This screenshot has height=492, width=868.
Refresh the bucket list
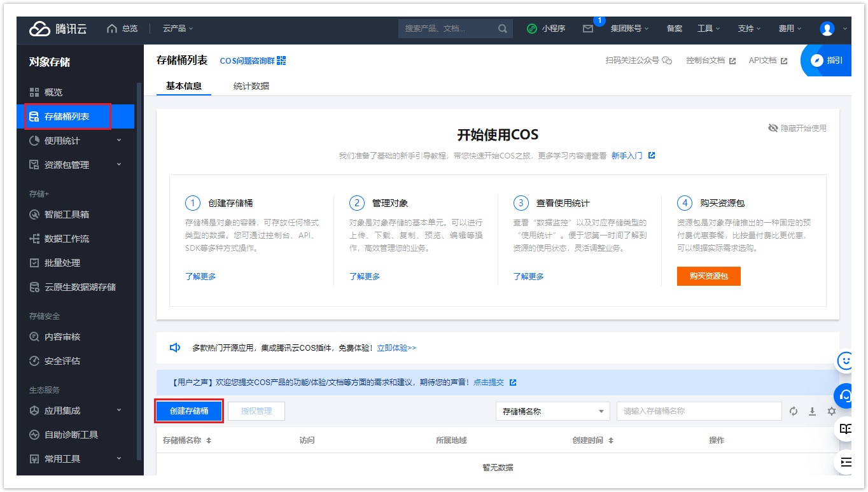pos(794,411)
